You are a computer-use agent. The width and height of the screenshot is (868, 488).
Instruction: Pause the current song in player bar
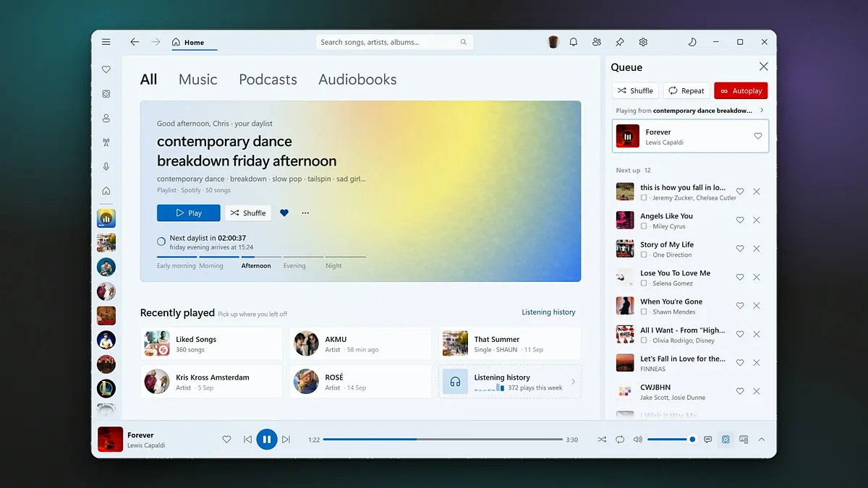[x=267, y=439]
